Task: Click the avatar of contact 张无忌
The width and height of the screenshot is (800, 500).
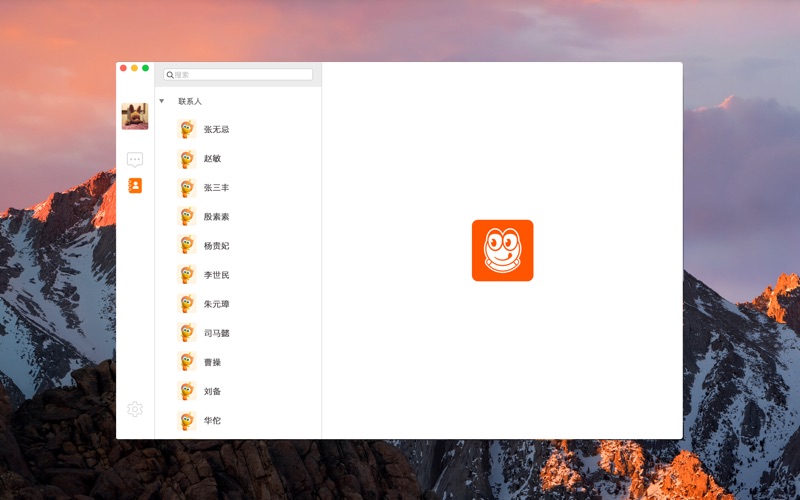Action: (x=187, y=129)
